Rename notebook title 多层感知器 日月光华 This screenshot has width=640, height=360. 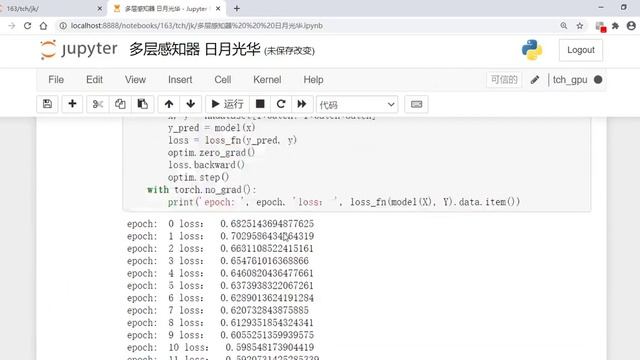(195, 49)
